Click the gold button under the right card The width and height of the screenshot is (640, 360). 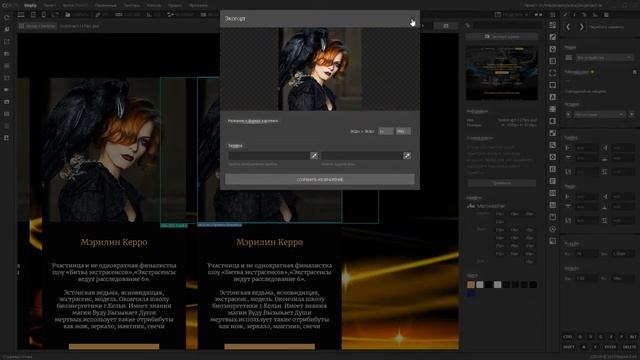(269, 347)
